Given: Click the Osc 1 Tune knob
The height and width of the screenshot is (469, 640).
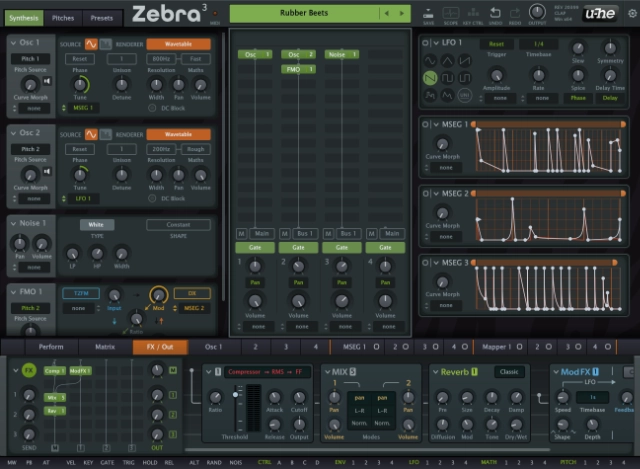Looking at the screenshot, I should [80, 85].
